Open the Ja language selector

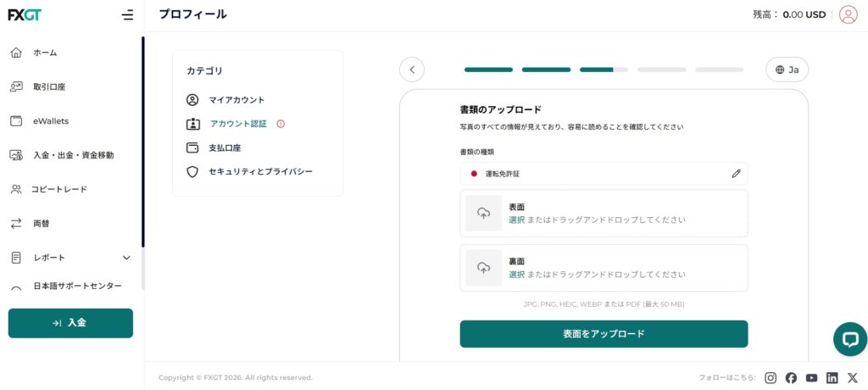(x=787, y=70)
